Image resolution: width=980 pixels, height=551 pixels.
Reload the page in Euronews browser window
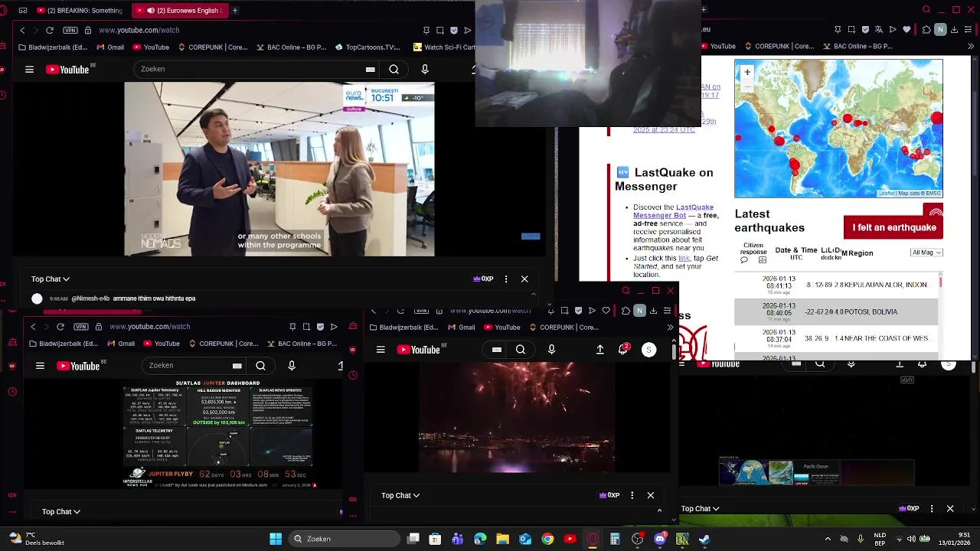(50, 30)
